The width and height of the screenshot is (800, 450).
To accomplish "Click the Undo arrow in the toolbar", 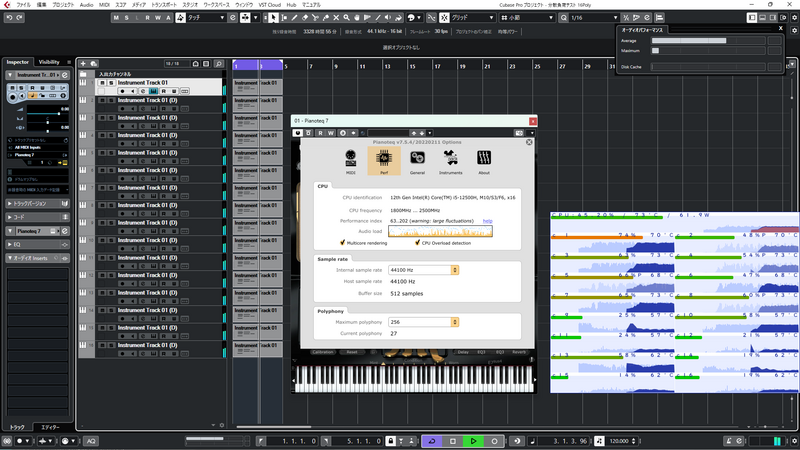I will pyautogui.click(x=9, y=18).
